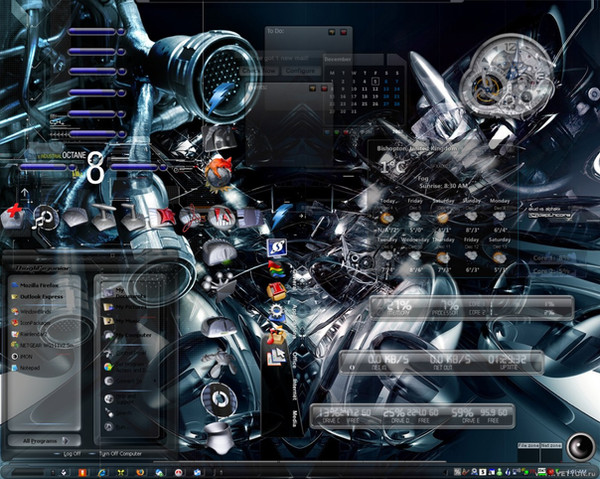Click the blue gear dock icon
Viewport: 600px width, 479px height.
[x=277, y=313]
